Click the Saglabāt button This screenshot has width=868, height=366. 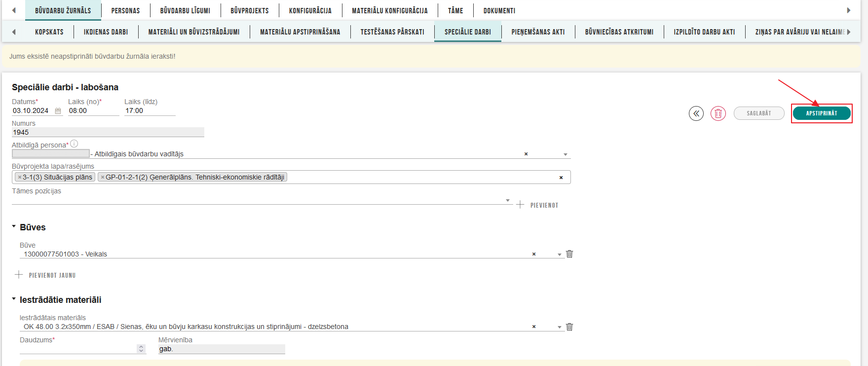click(x=759, y=113)
